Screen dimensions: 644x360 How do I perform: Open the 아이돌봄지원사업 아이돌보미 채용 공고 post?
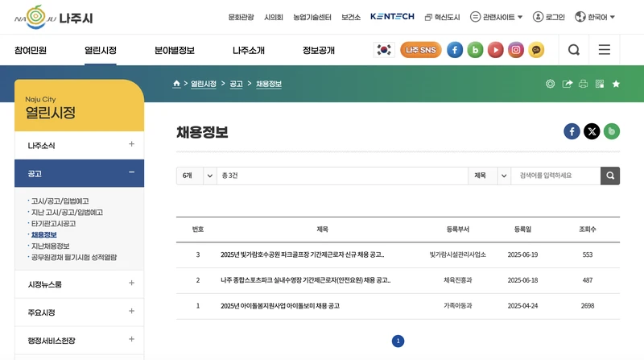pyautogui.click(x=280, y=306)
